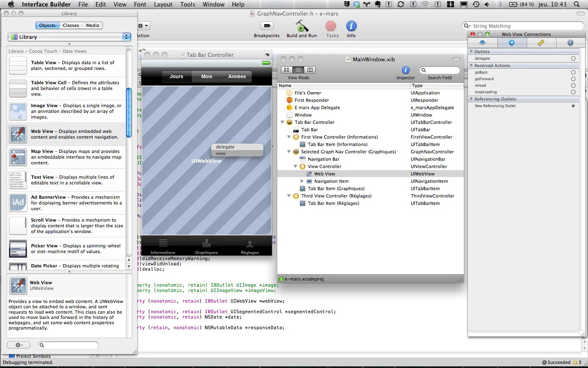Open the Inspector in MainWindow.xib

(405, 70)
